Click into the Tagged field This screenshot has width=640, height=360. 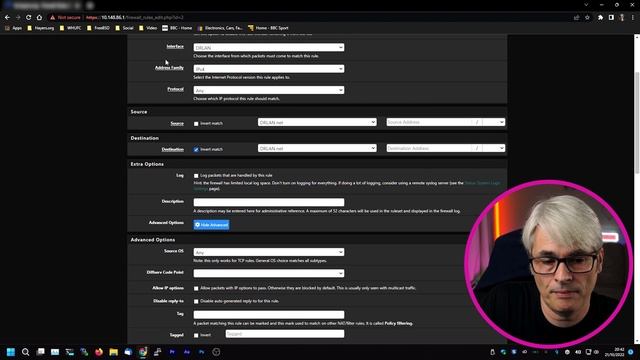pyautogui.click(x=285, y=334)
